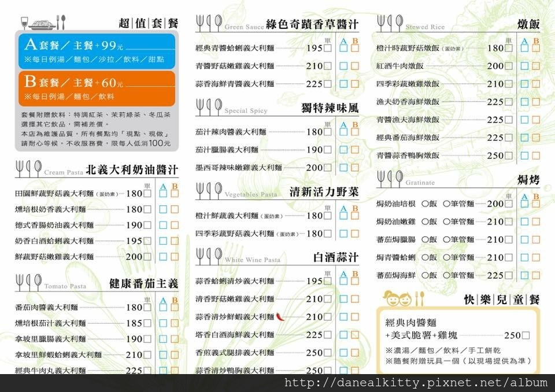Viewport: 555px width, 392px height.
Task: Check set B box for 香煎義式腿排義大利麵
Action: click(355, 353)
